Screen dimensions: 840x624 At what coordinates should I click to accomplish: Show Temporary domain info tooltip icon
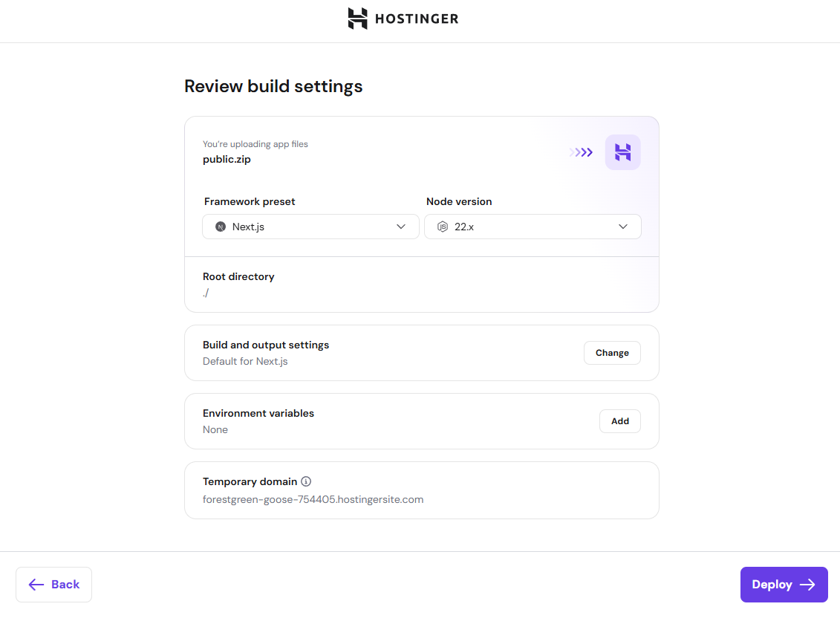pos(306,481)
